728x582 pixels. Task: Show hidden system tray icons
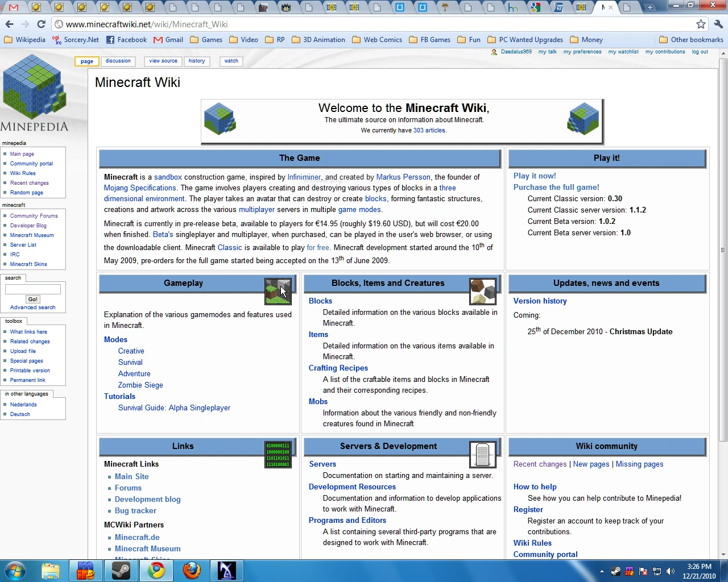coord(602,571)
